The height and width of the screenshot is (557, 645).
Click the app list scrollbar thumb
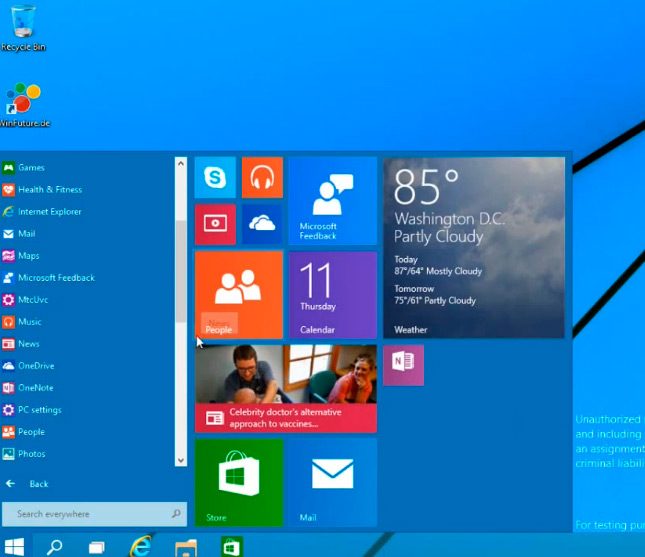[x=181, y=272]
